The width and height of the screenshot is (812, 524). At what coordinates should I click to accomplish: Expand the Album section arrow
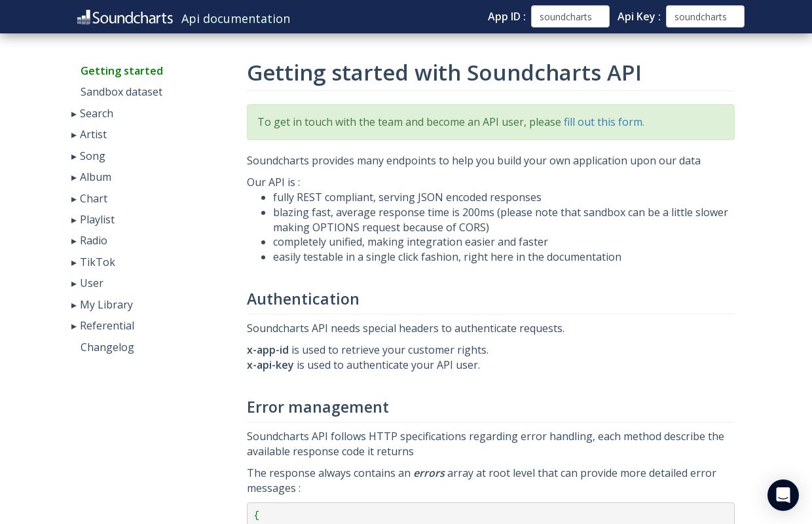(74, 178)
